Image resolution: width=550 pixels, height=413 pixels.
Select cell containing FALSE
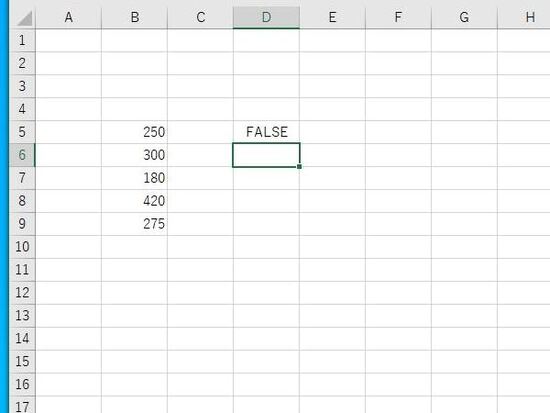266,132
